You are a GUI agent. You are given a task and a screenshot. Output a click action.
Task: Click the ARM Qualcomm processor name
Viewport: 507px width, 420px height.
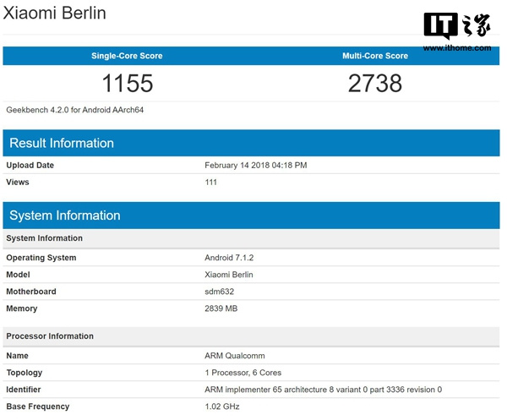click(x=235, y=356)
